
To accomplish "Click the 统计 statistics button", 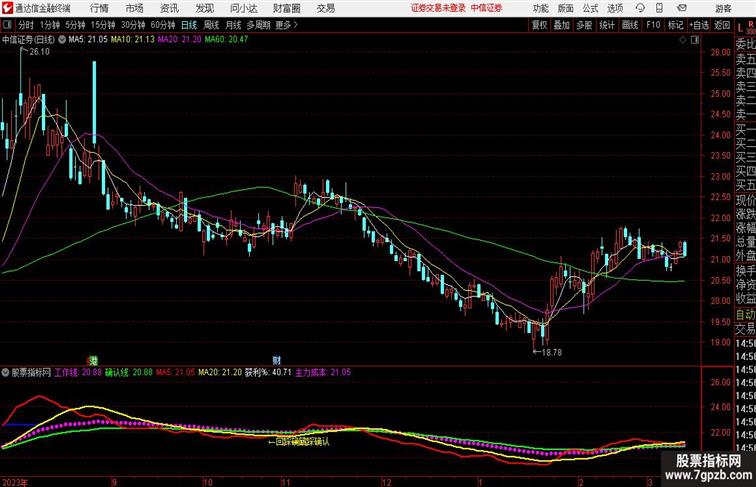I will (x=607, y=25).
